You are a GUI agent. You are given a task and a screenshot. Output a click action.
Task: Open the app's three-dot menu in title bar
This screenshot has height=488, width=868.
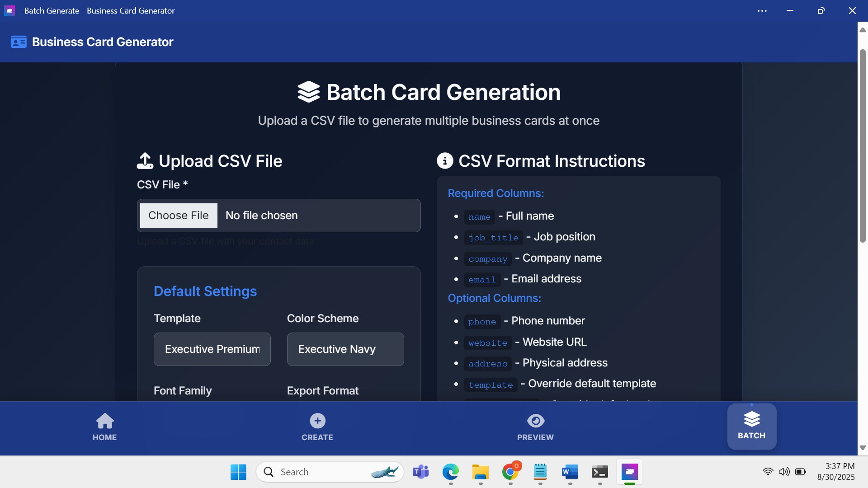pos(762,11)
